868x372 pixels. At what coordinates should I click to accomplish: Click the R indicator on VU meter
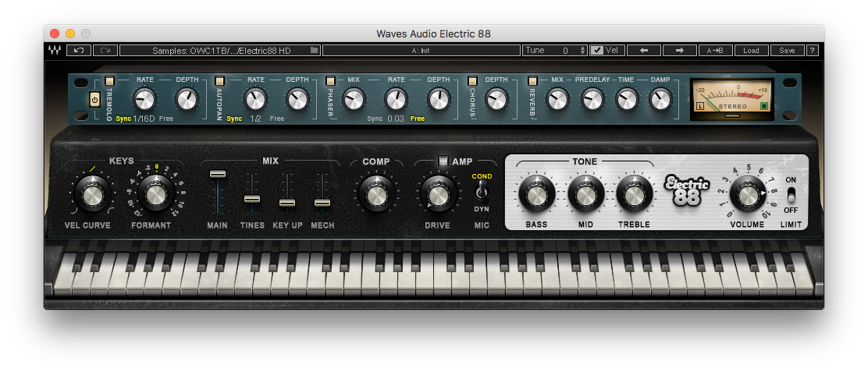coord(764,106)
